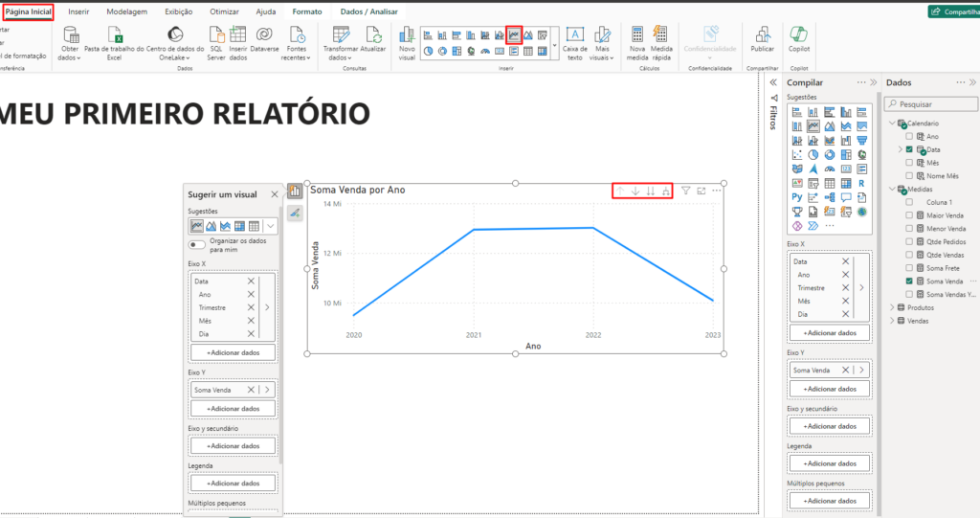This screenshot has height=518, width=980.
Task: Expand the Produtos table in Dados
Action: click(892, 307)
